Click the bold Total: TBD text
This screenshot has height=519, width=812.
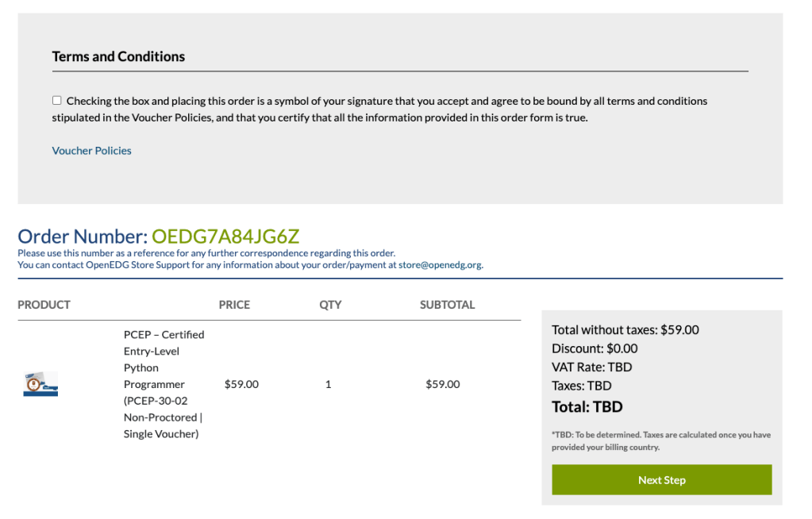point(587,407)
